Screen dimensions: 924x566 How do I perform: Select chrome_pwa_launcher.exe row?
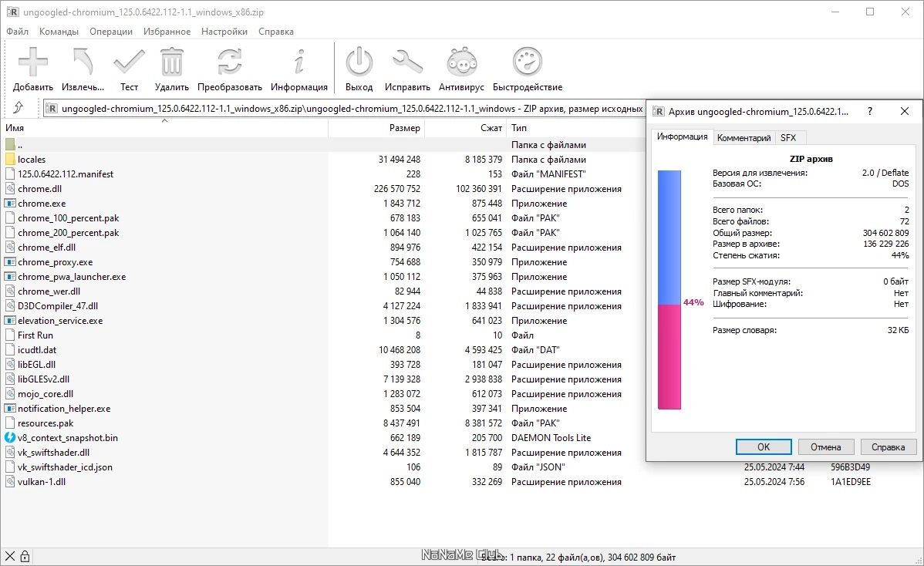click(322, 276)
